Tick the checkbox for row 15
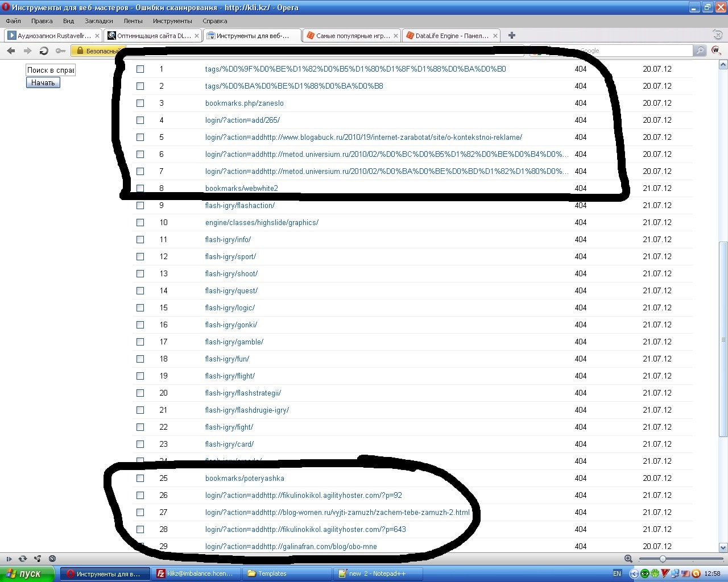 pos(140,307)
